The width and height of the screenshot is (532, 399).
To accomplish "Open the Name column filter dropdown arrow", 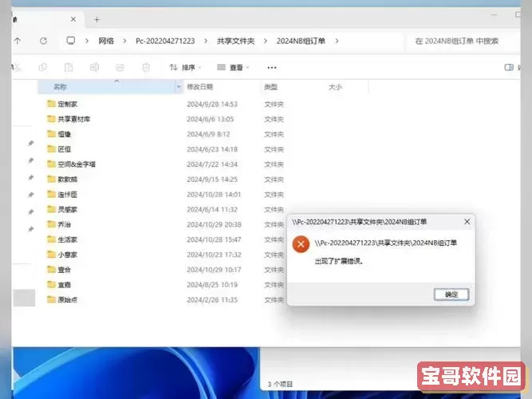I will 179,87.
